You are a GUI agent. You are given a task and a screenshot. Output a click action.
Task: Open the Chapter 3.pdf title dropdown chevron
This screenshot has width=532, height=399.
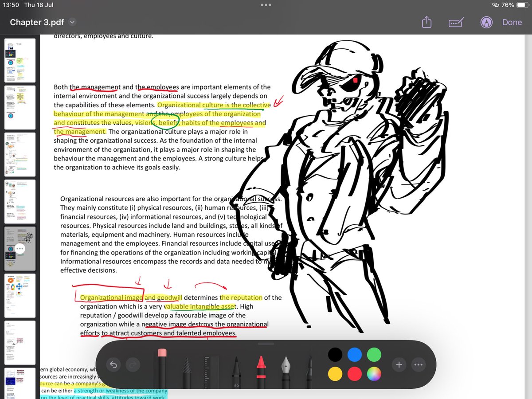coord(73,22)
